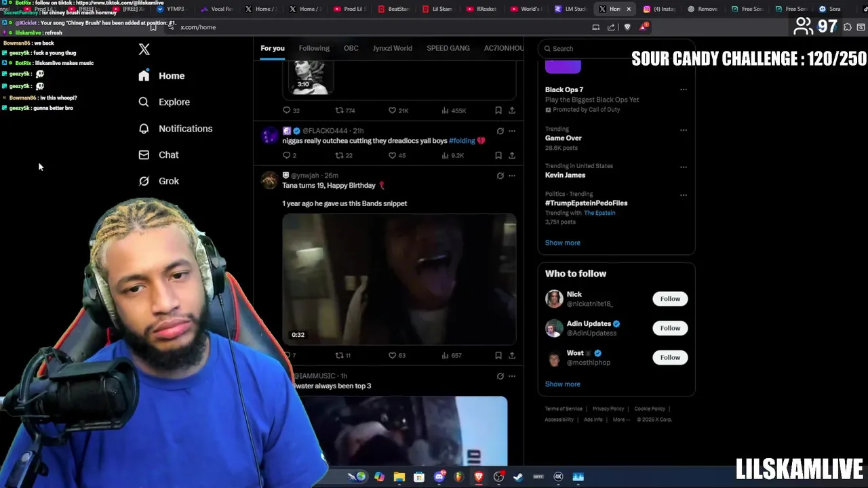View analytics showing 455K views
Image resolution: width=868 pixels, height=488 pixels.
coord(454,110)
